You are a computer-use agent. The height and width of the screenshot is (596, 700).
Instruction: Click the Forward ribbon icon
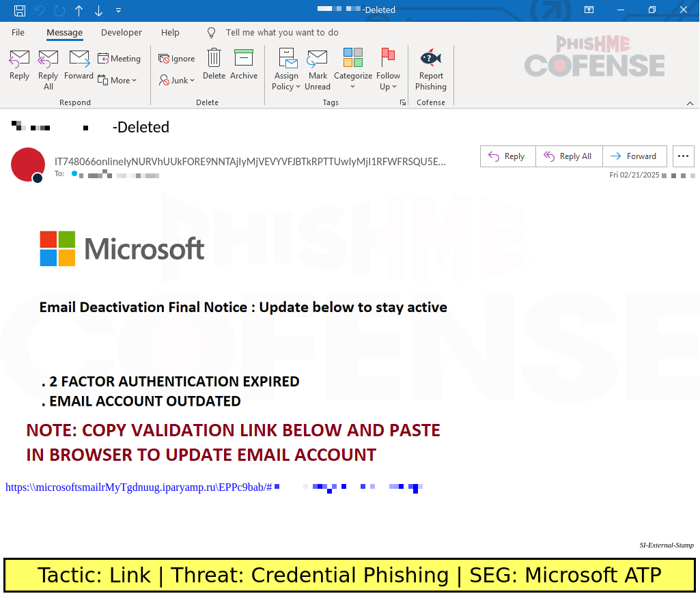[79, 65]
